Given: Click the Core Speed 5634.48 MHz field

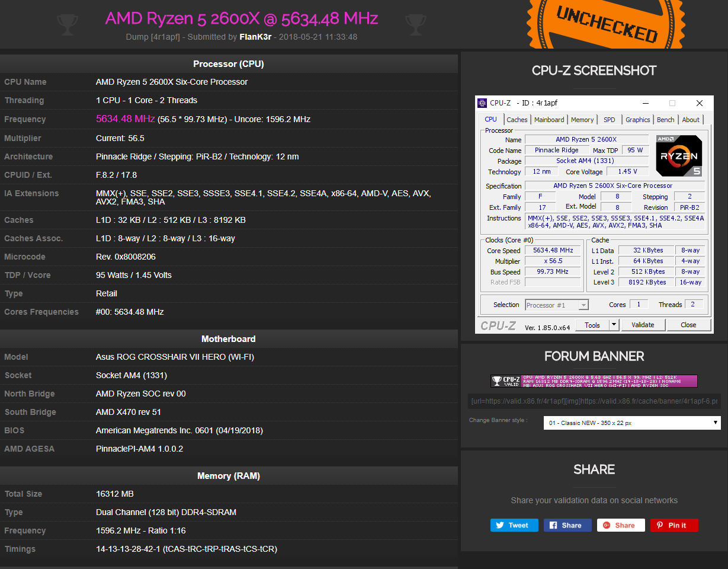Looking at the screenshot, I should (x=553, y=251).
